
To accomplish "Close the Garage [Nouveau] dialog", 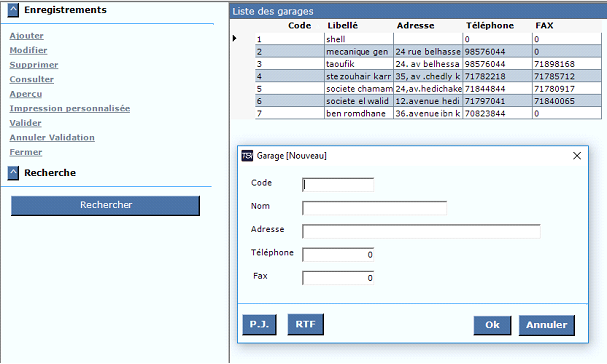I will (x=577, y=156).
